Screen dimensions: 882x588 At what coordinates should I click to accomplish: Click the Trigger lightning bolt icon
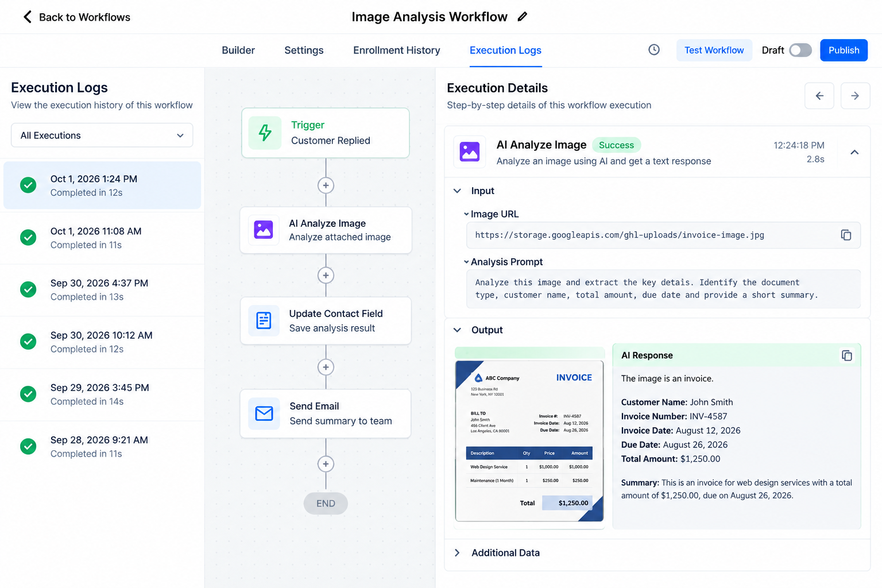click(265, 133)
